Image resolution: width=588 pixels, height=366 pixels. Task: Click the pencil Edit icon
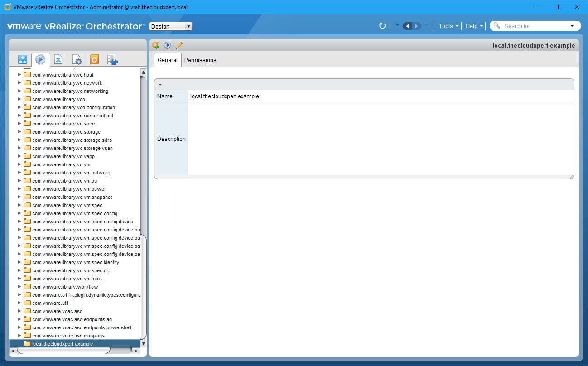[179, 45]
